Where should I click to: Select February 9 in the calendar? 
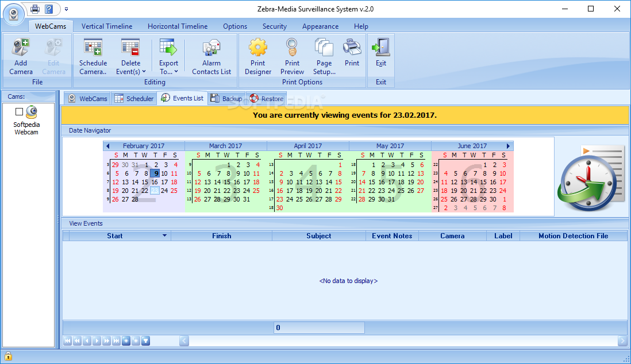155,173
